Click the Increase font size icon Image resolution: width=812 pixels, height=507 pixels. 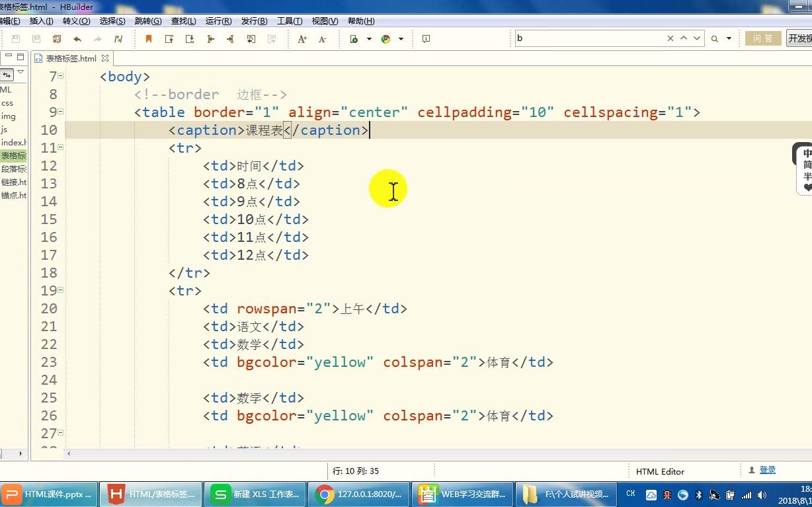pos(302,38)
